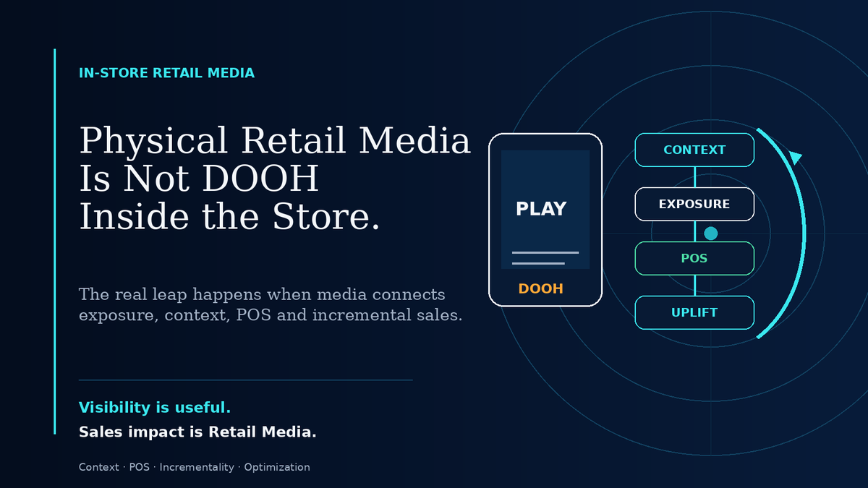Click the arrowhead at the top of the cyan arc
The width and height of the screenshot is (868, 488).
796,157
